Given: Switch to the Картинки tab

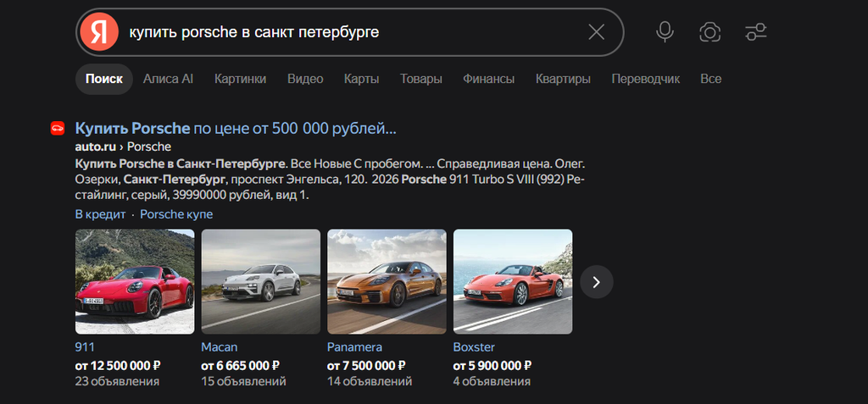Looking at the screenshot, I should pyautogui.click(x=240, y=79).
